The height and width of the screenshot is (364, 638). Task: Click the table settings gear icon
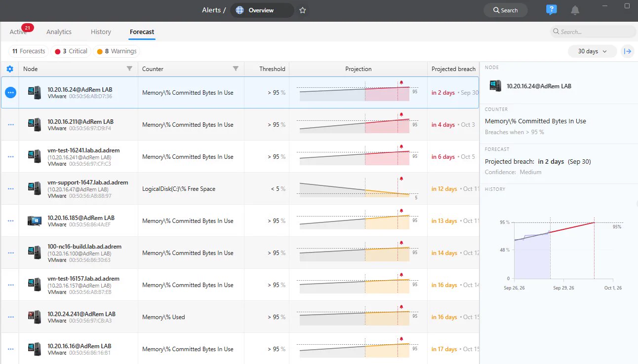tap(10, 69)
